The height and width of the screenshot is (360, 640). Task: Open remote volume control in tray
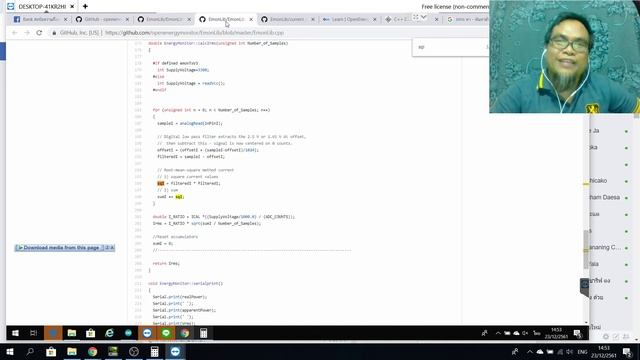[x=525, y=333]
